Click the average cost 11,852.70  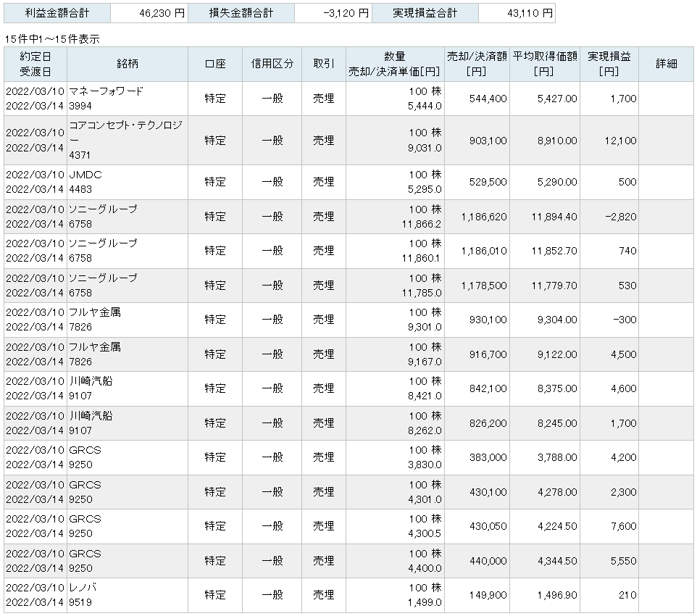[x=554, y=251]
